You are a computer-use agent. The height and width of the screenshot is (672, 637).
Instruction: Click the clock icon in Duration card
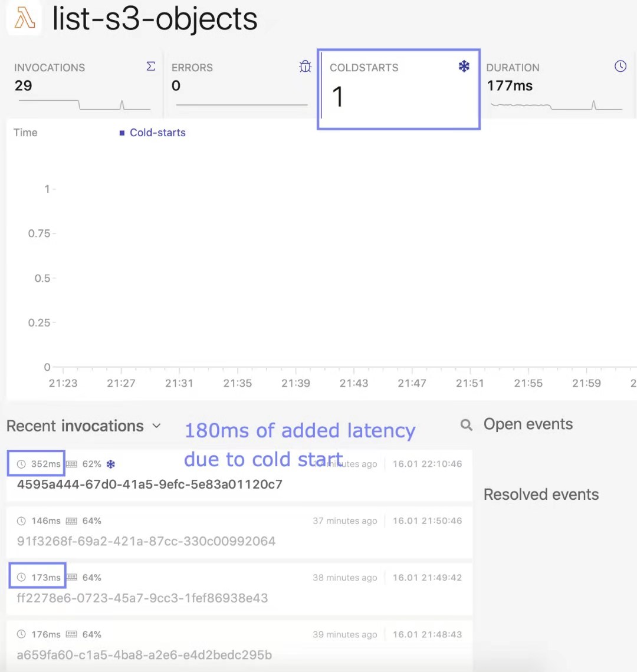620,66
